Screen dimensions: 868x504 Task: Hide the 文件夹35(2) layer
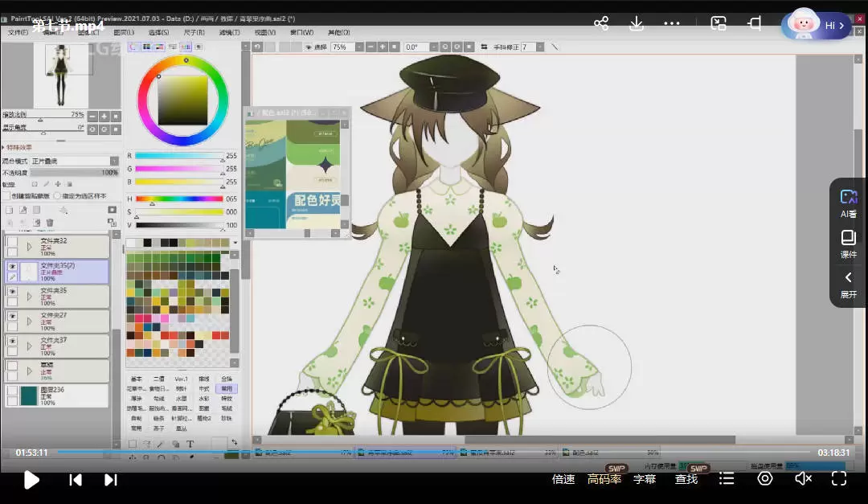point(12,266)
